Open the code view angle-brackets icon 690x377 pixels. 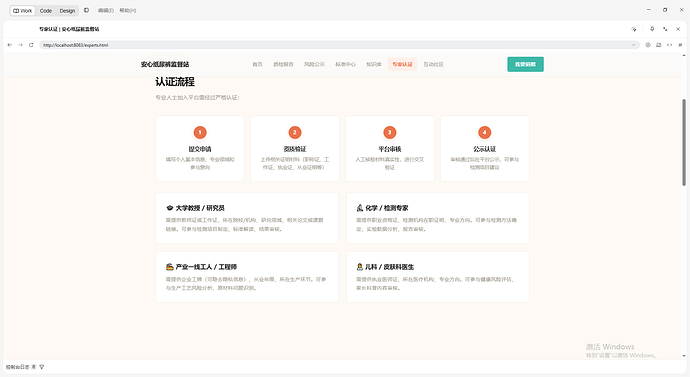(x=669, y=45)
